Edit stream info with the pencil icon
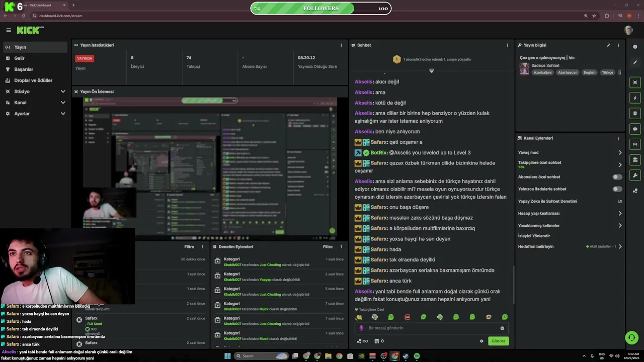 608,45
